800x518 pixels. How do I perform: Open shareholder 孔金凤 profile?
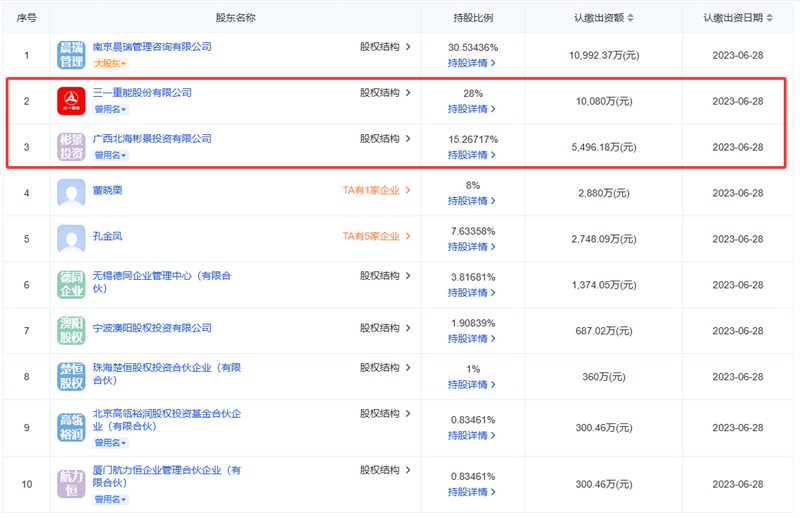tap(107, 236)
